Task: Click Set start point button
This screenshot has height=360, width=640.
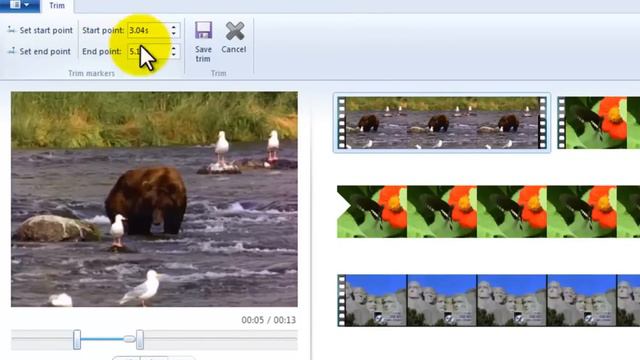Action: [x=40, y=30]
